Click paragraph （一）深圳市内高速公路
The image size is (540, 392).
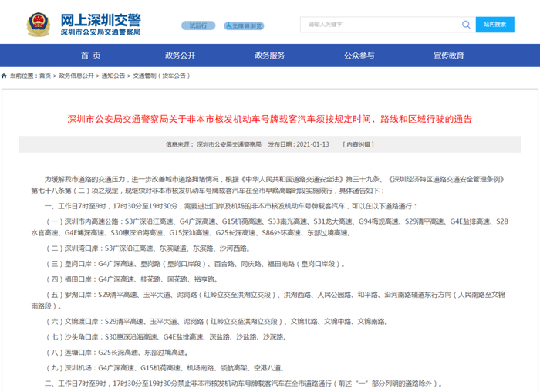tap(270, 227)
